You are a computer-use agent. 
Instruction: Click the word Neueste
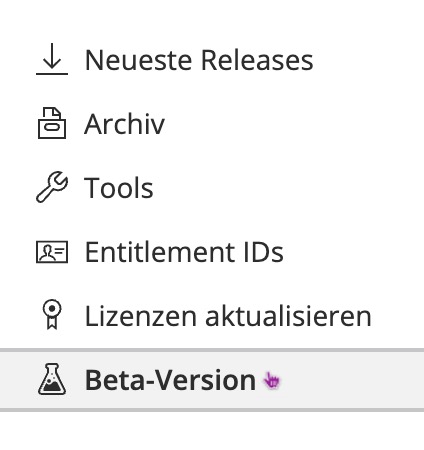(139, 60)
